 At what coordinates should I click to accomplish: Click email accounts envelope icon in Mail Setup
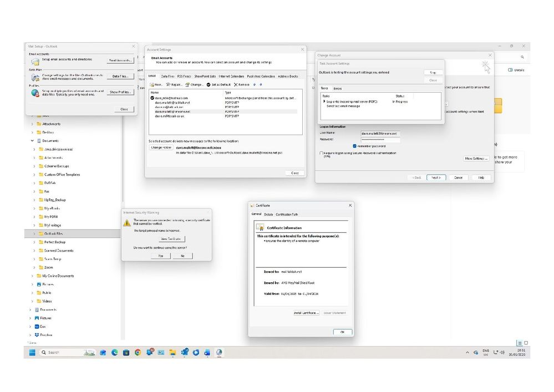35,62
